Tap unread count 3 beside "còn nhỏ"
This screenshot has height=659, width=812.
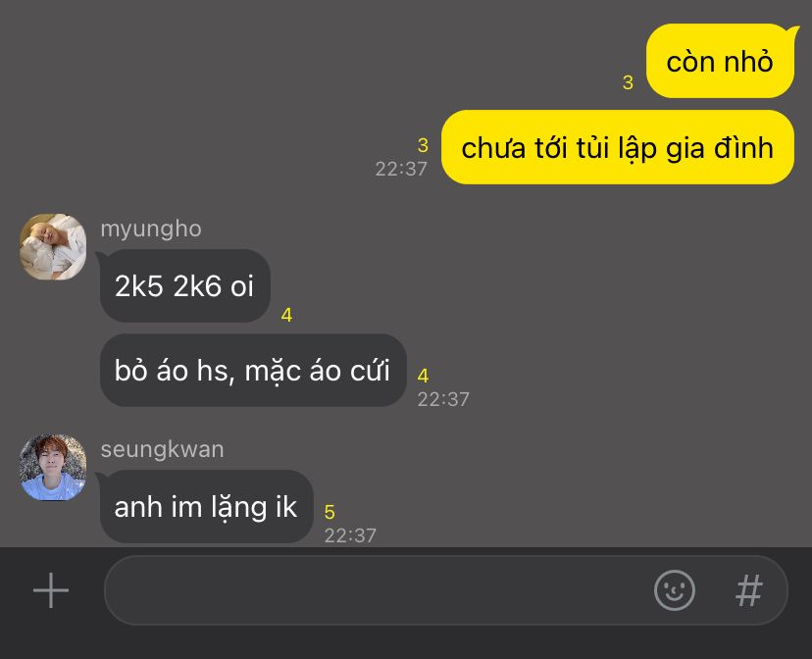pos(628,82)
